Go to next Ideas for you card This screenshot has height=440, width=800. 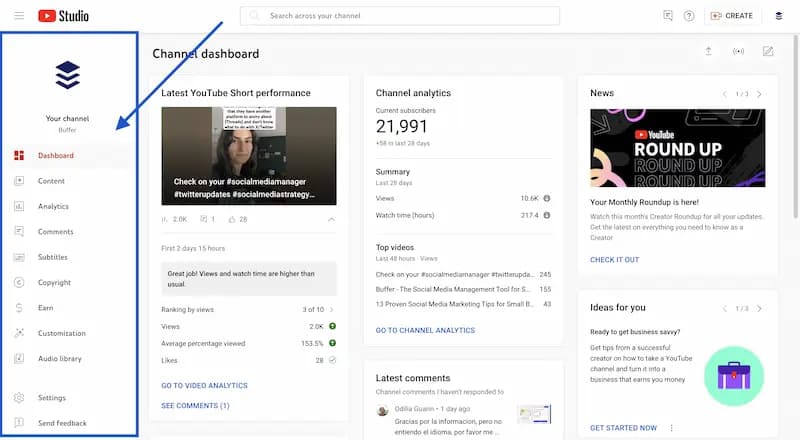click(x=759, y=309)
